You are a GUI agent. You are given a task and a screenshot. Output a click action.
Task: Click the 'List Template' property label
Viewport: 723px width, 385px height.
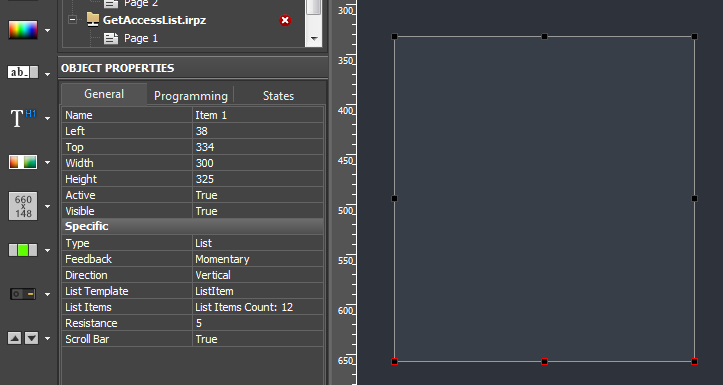tap(97, 291)
